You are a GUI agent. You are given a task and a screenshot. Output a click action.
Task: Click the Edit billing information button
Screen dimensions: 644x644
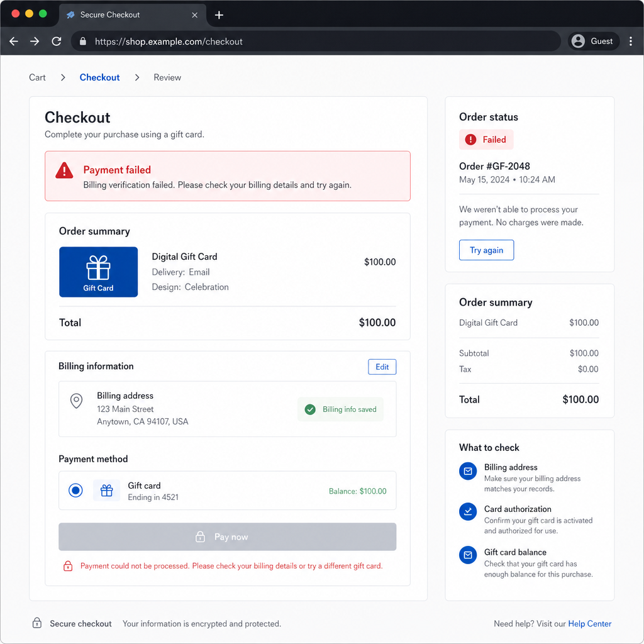tap(382, 367)
